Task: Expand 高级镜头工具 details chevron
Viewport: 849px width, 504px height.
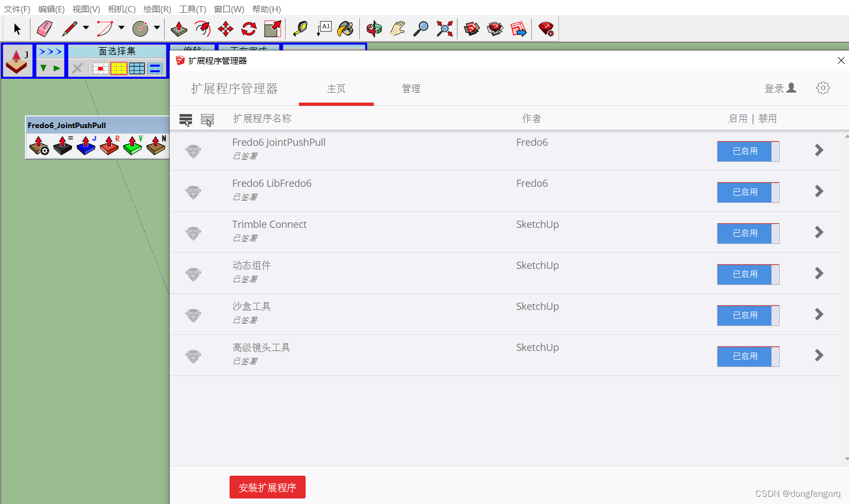Action: [819, 355]
